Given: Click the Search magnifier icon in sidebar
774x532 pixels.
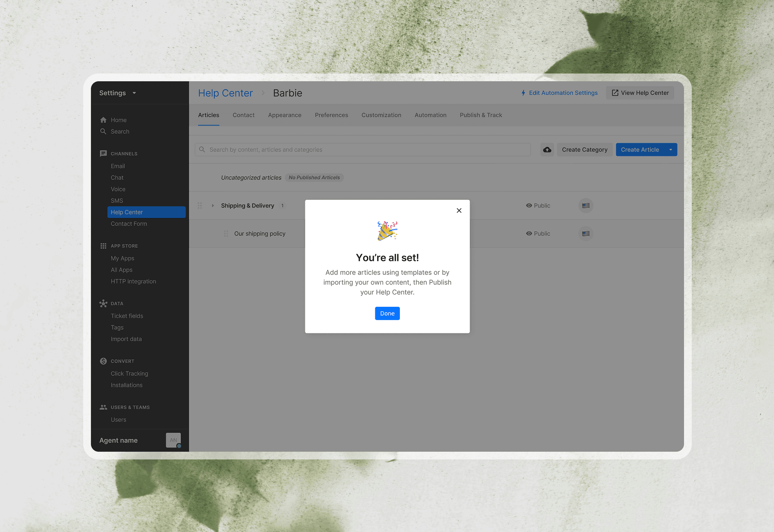Looking at the screenshot, I should click(103, 131).
